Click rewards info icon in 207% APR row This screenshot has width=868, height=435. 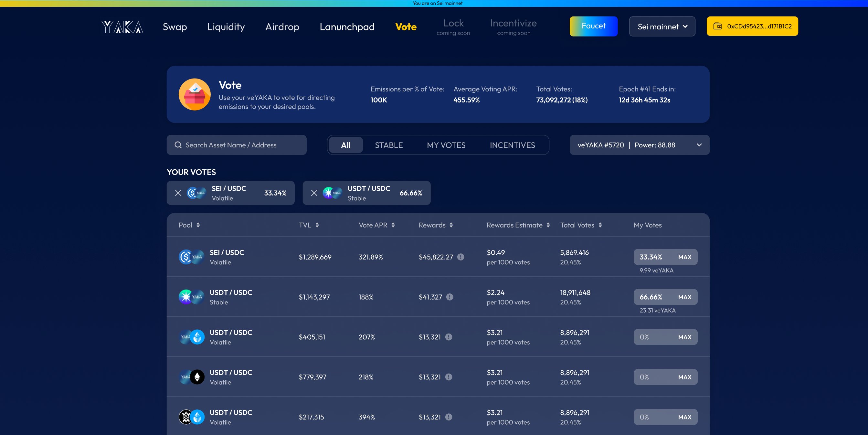(449, 337)
